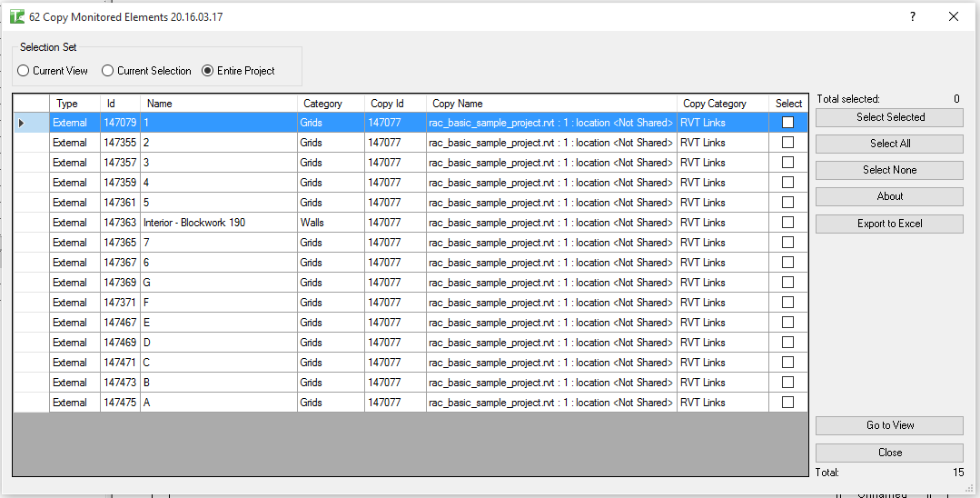Viewport: 980px width, 498px height.
Task: Sort by the Copy Id column header
Action: (x=396, y=104)
